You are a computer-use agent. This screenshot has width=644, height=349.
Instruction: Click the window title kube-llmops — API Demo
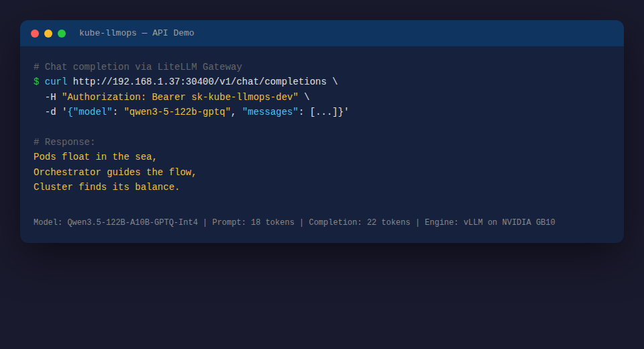click(x=137, y=33)
